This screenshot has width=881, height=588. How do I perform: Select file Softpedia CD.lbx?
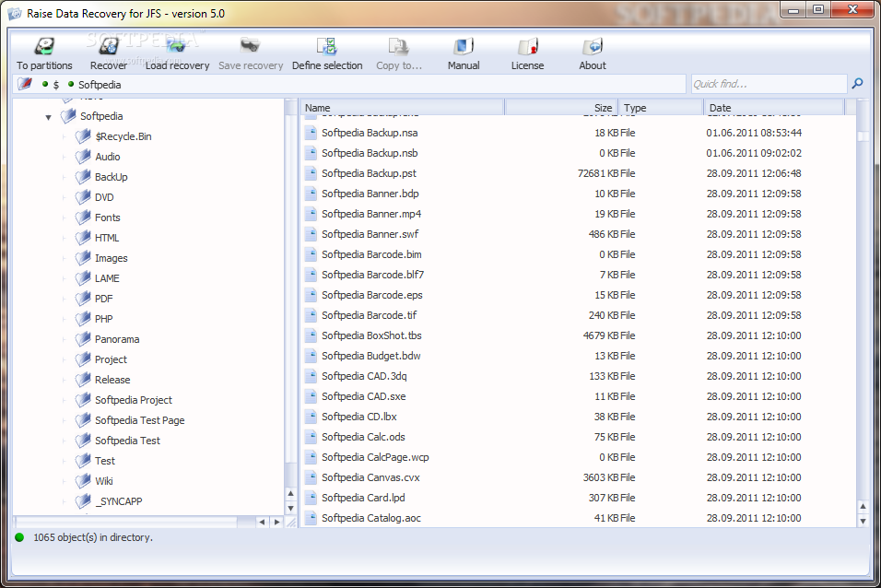pos(359,417)
